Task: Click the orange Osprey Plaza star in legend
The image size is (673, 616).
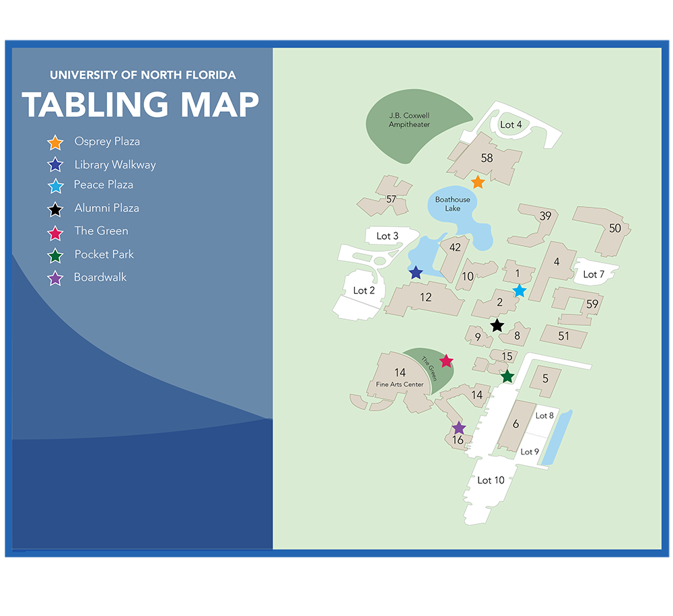Action: (55, 143)
